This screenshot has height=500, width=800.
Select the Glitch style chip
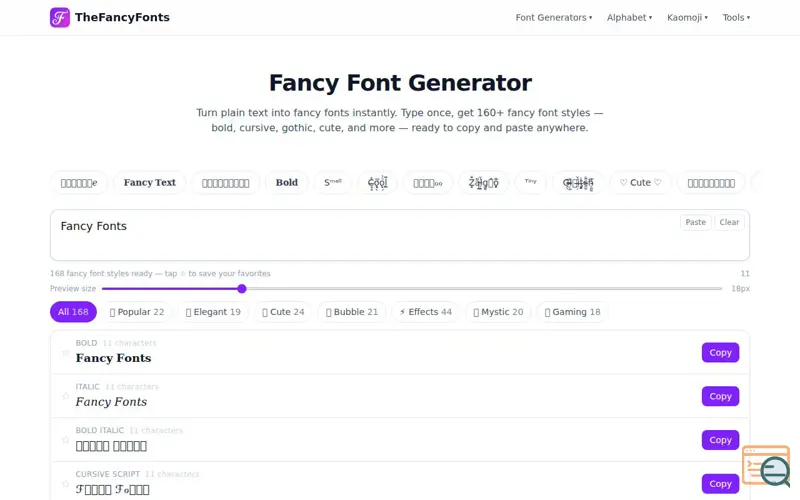(x=578, y=183)
